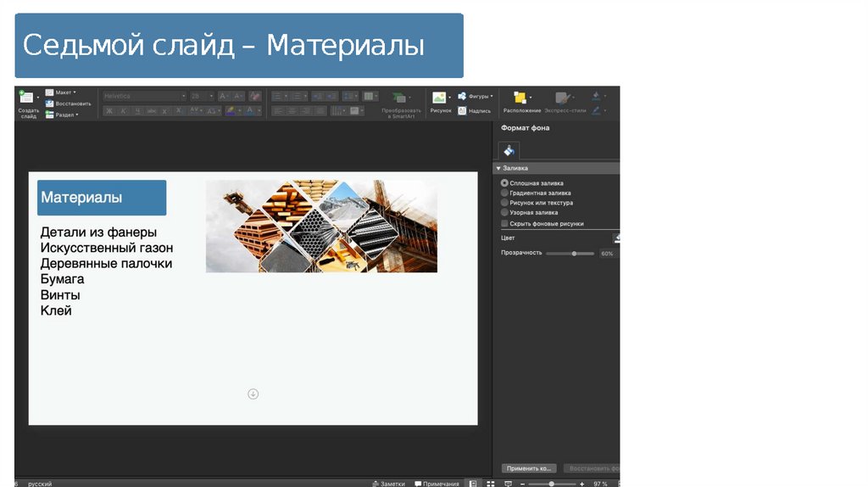Select Рисунок или текстура fill option

pos(505,204)
